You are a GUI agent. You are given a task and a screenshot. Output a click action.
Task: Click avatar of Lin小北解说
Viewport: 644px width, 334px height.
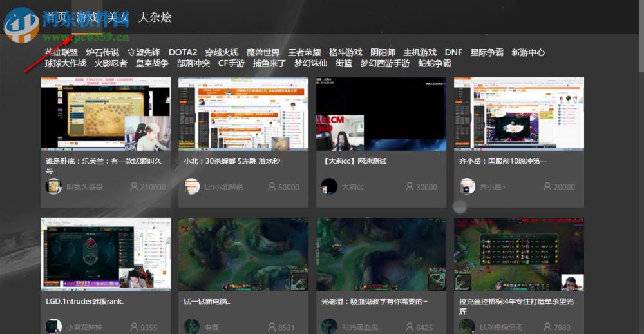pyautogui.click(x=191, y=186)
